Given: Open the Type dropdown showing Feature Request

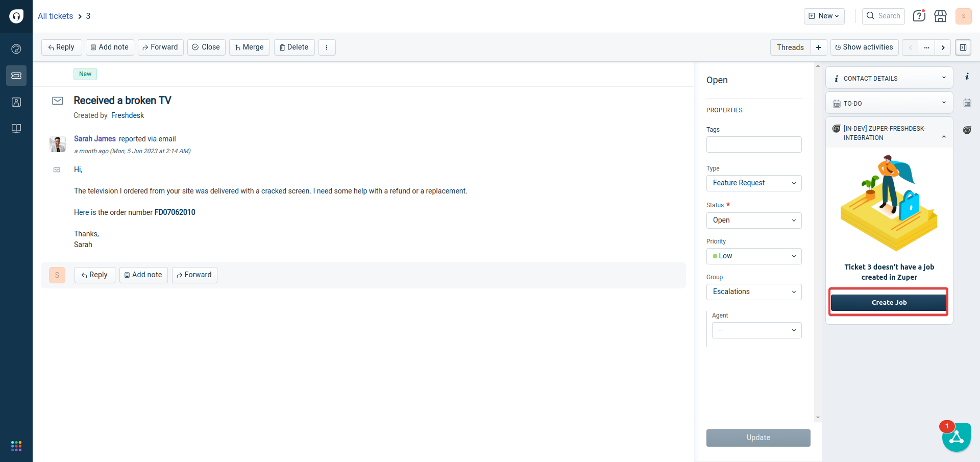Looking at the screenshot, I should click(x=753, y=183).
